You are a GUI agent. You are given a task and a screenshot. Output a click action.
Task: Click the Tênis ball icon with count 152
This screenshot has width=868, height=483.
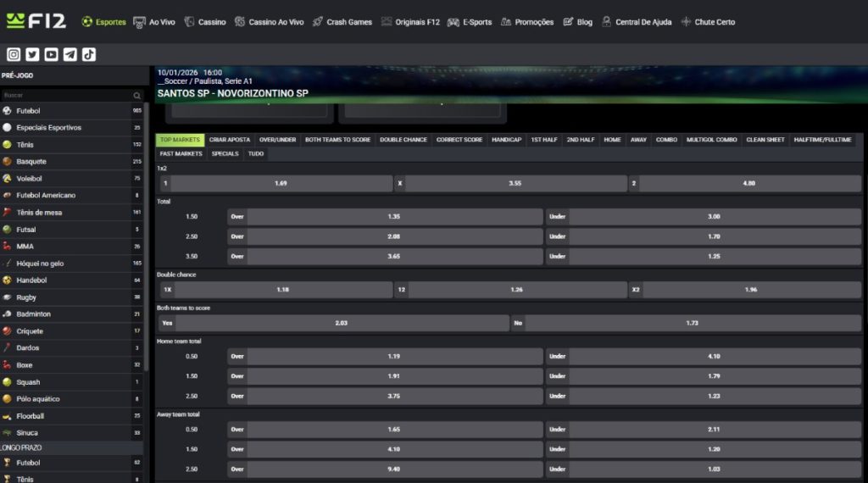pos(7,144)
